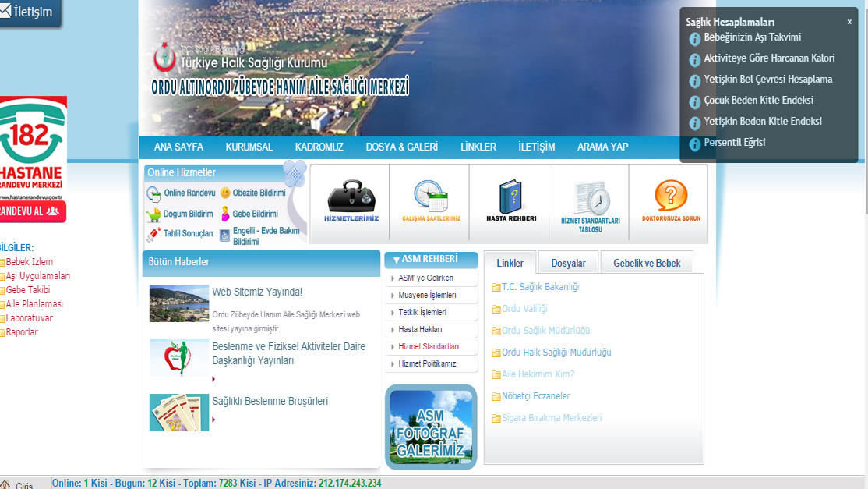
Task: Close the Sağlık Hesaplamaları panel
Action: pos(849,22)
